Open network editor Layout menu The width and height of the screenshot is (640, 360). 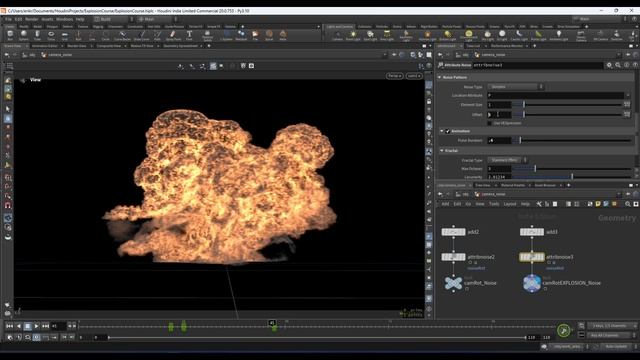(510, 204)
